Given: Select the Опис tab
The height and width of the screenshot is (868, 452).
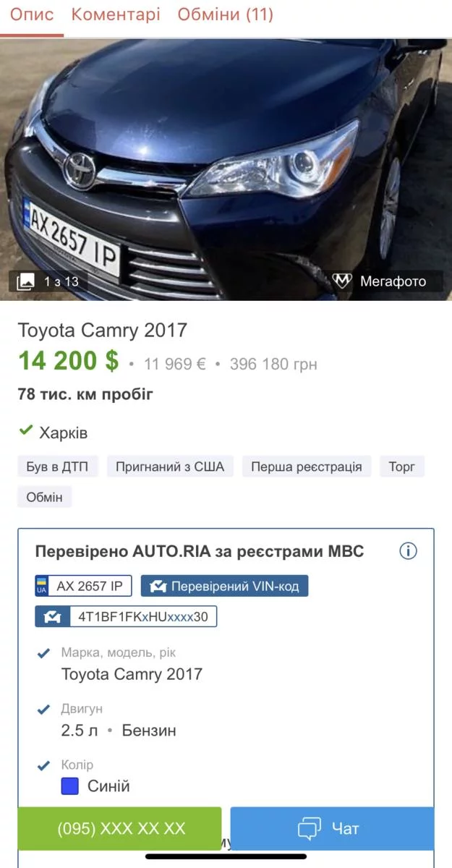Looking at the screenshot, I should pyautogui.click(x=32, y=14).
